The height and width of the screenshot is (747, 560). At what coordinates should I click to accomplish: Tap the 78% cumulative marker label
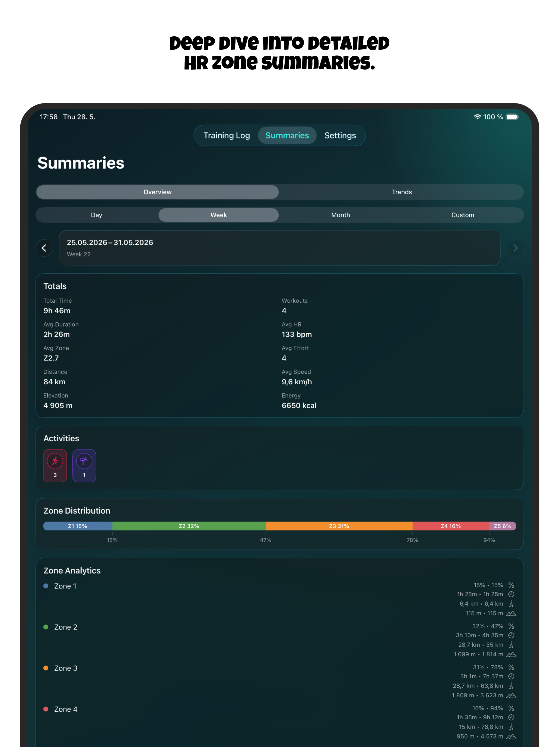click(x=412, y=540)
